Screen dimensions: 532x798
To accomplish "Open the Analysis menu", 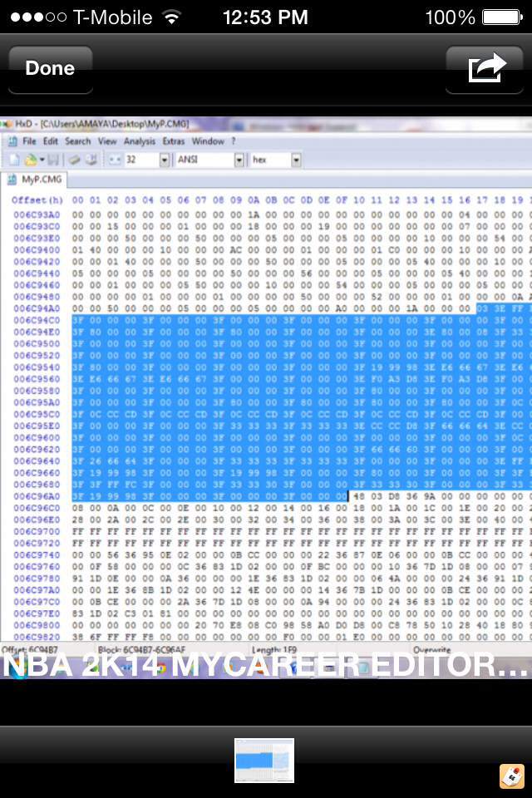I will (139, 141).
